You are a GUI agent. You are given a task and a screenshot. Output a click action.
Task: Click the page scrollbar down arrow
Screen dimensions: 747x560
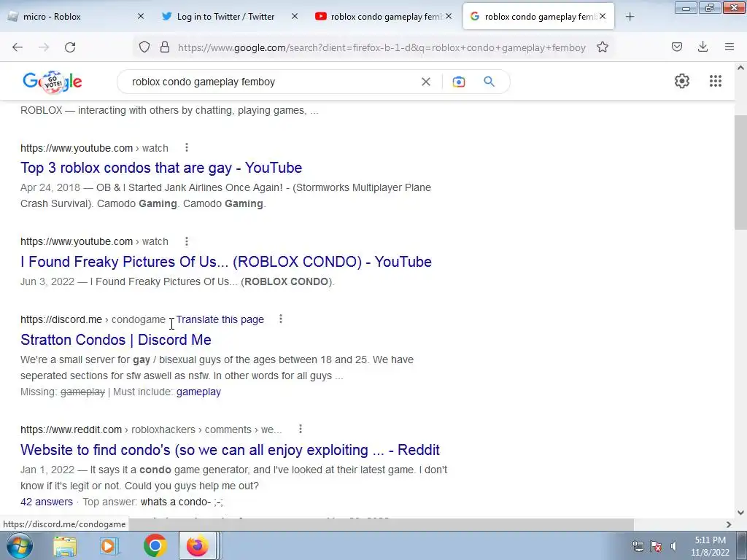point(740,513)
